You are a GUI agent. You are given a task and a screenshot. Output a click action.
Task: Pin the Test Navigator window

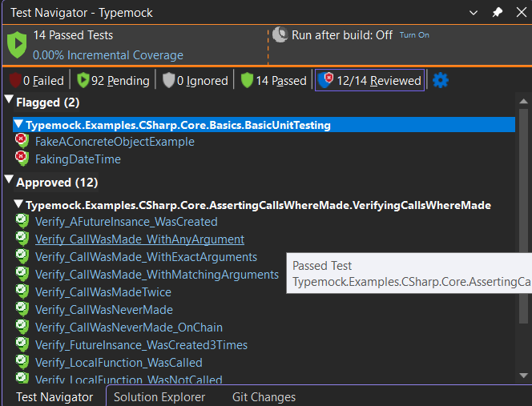[x=497, y=13]
